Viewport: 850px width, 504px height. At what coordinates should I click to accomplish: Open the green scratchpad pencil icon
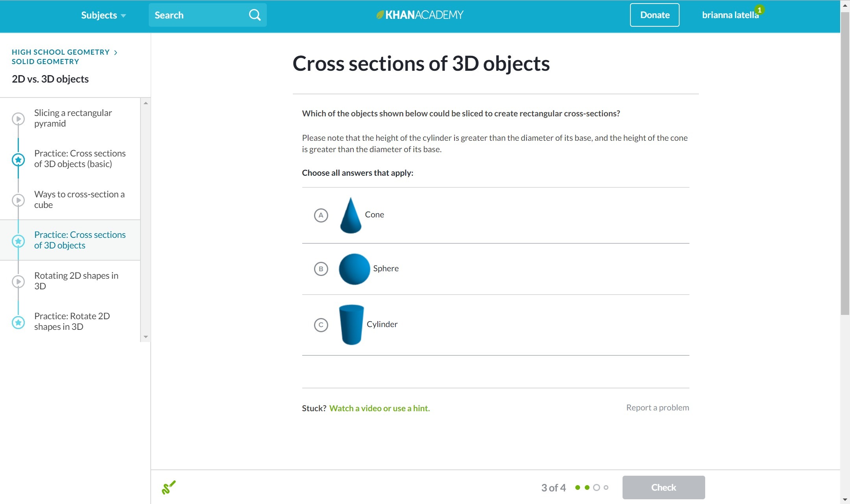click(169, 487)
